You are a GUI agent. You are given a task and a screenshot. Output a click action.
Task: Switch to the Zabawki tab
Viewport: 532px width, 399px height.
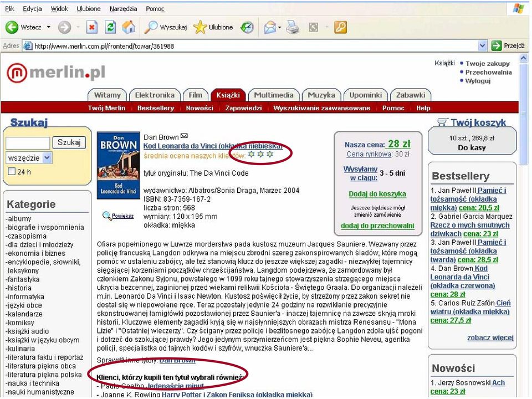pos(411,95)
